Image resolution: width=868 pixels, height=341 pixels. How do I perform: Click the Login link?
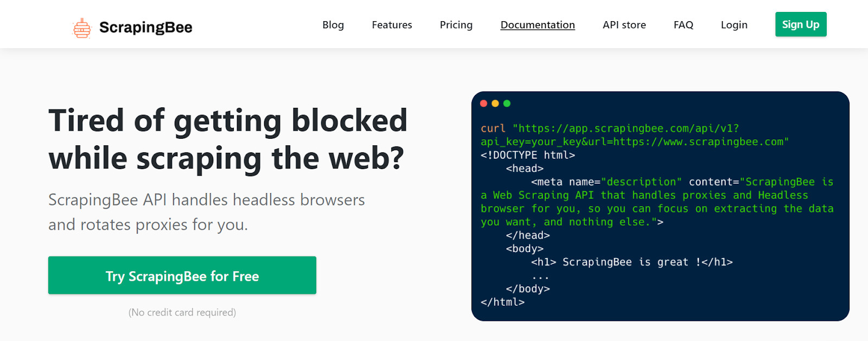[734, 25]
